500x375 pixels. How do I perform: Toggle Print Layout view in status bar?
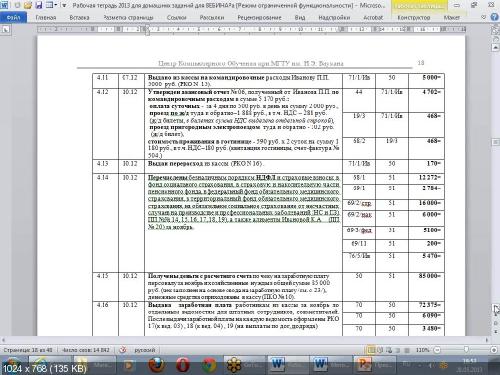371,350
